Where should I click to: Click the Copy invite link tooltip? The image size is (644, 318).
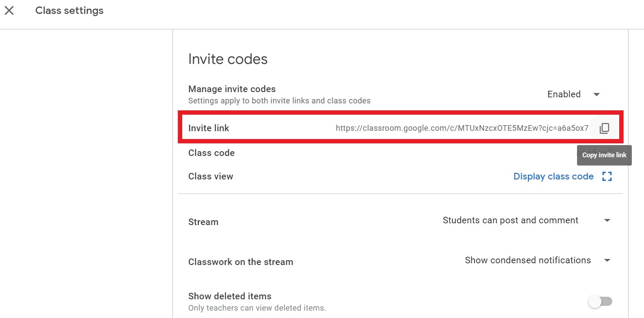click(604, 155)
